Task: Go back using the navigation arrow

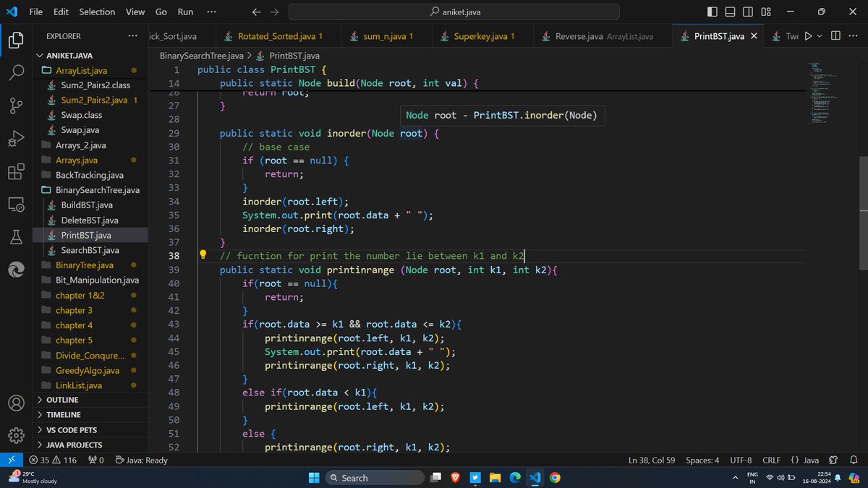Action: coord(256,12)
